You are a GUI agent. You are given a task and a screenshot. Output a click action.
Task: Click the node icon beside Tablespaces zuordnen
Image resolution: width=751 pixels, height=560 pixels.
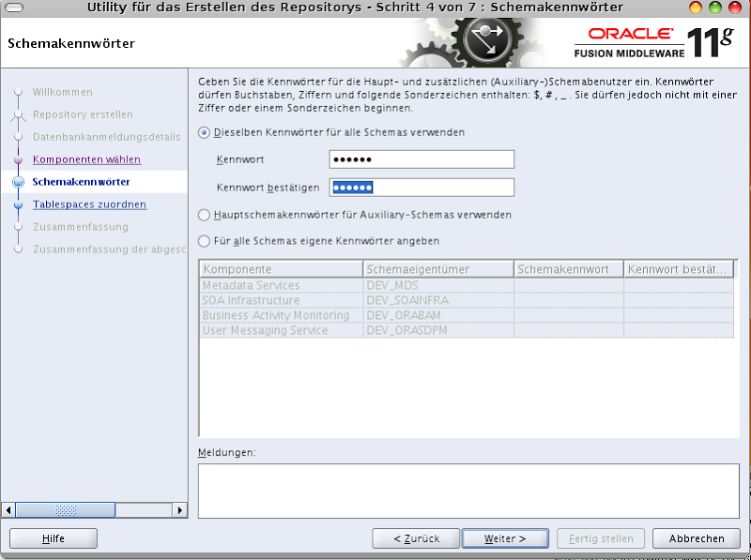(x=19, y=204)
